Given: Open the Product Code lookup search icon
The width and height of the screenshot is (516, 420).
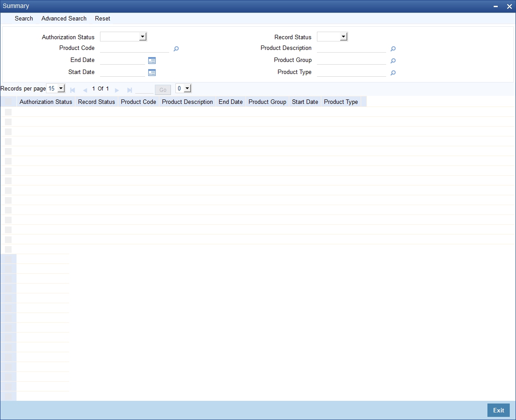Looking at the screenshot, I should point(176,49).
